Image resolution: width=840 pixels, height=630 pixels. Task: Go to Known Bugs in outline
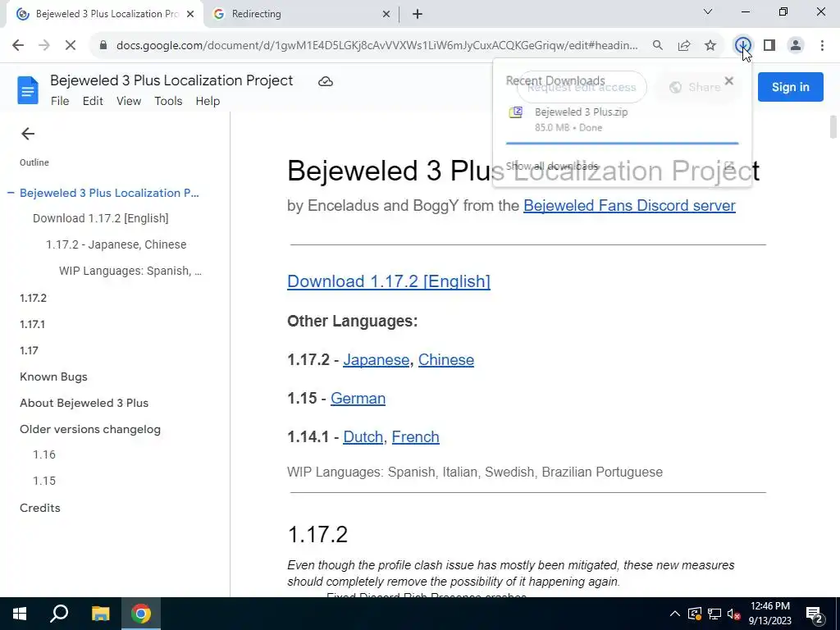pos(53,377)
